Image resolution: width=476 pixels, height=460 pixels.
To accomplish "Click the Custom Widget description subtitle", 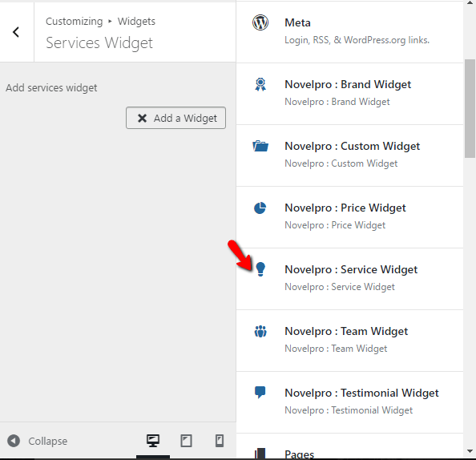I will coord(341,163).
